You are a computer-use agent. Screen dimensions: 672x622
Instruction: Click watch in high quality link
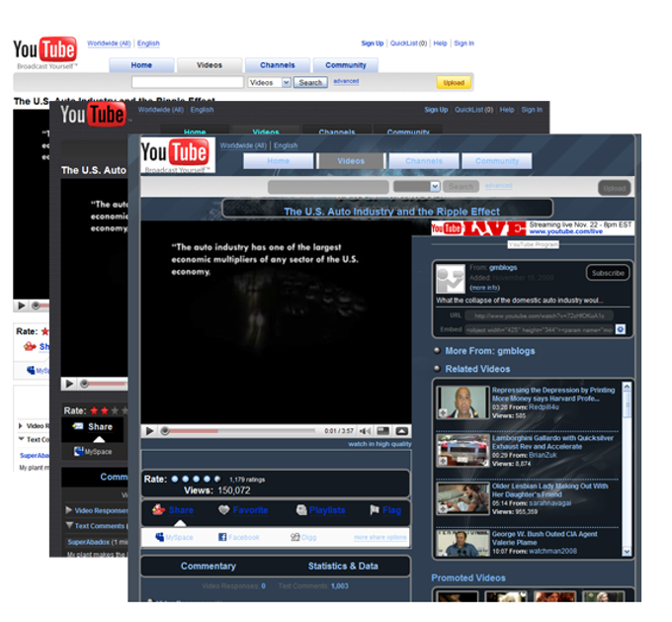[379, 444]
